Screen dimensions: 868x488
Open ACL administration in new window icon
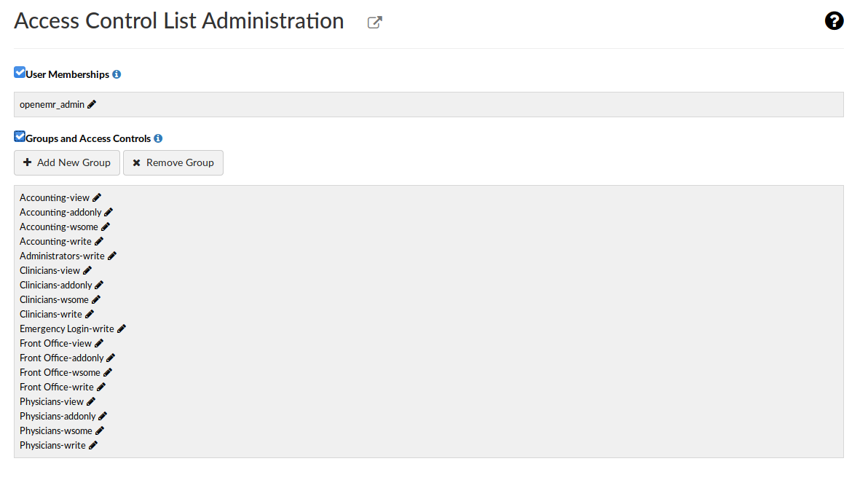[x=374, y=23]
